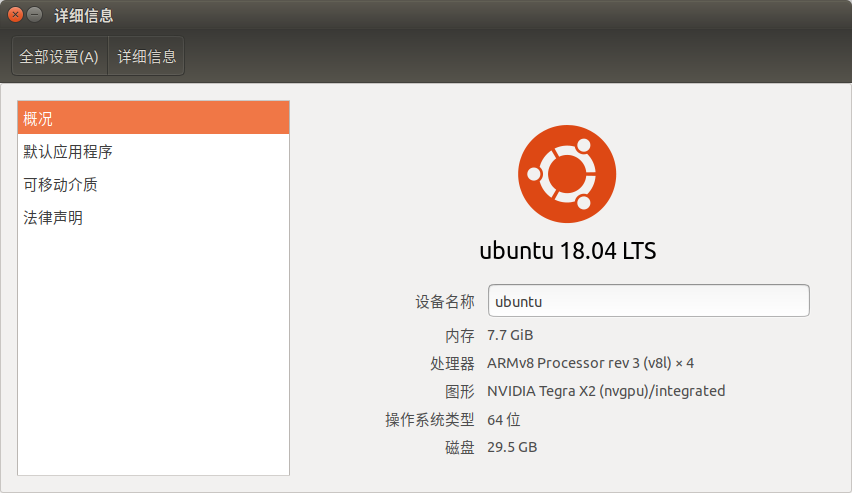The image size is (852, 493).
Task: Click the 磁盘 label
Action: pyautogui.click(x=460, y=447)
